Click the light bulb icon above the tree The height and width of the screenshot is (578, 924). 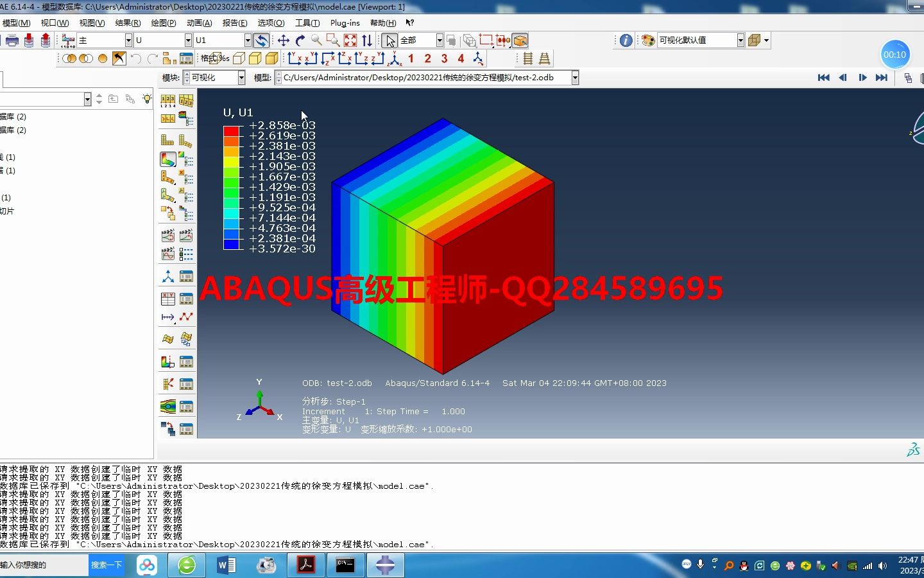coord(147,99)
